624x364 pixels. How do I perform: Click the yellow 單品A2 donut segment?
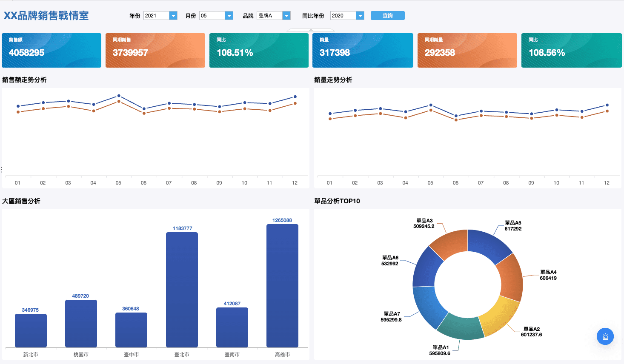[499, 316]
